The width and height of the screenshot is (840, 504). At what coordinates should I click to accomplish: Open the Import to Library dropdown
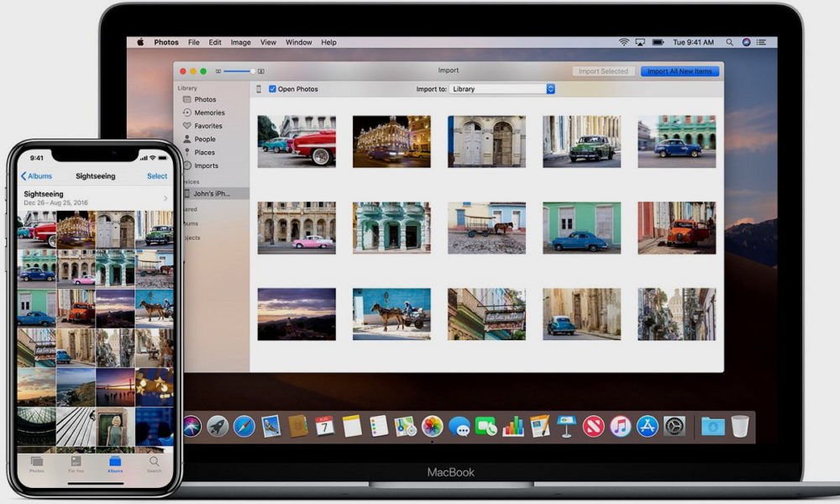click(502, 89)
